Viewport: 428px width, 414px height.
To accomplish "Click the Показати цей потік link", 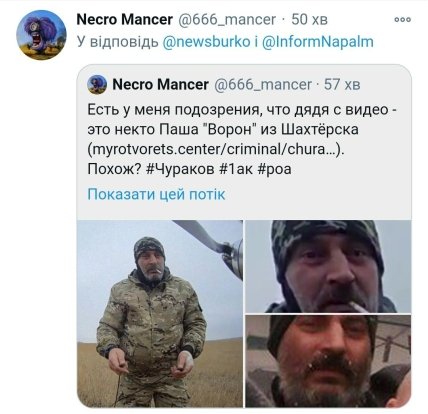I will 156,194.
